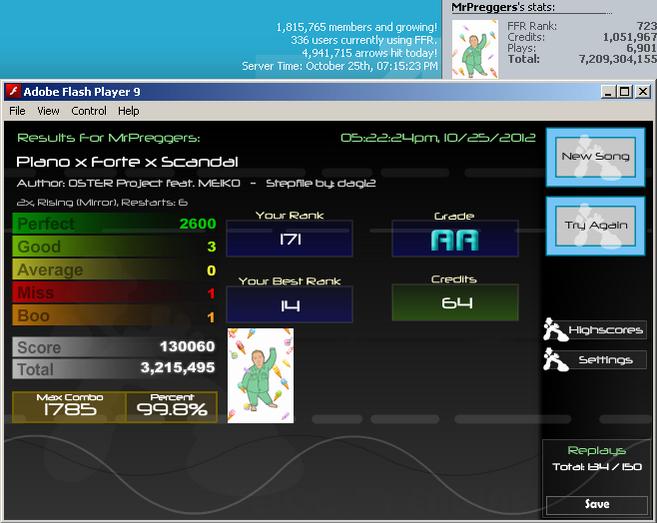Image resolution: width=657 pixels, height=523 pixels.
Task: Click the Credits 64 box
Action: [455, 303]
